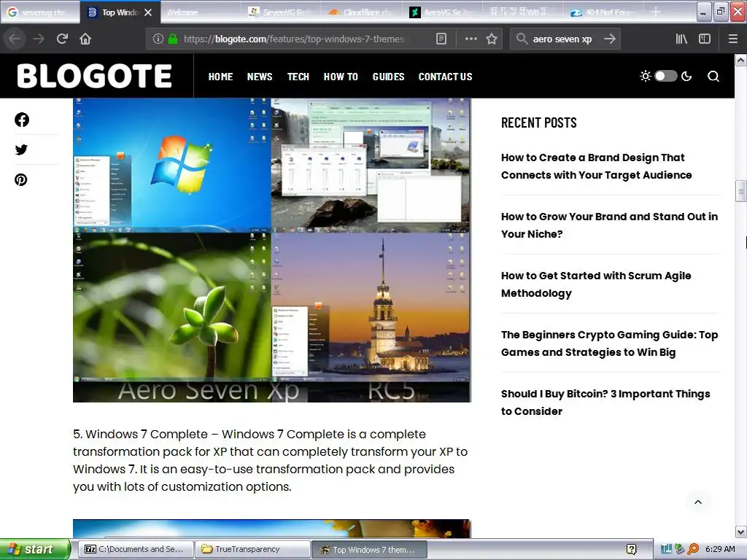
Task: Switch to the SevenVG Refresh tab
Action: pyautogui.click(x=281, y=12)
